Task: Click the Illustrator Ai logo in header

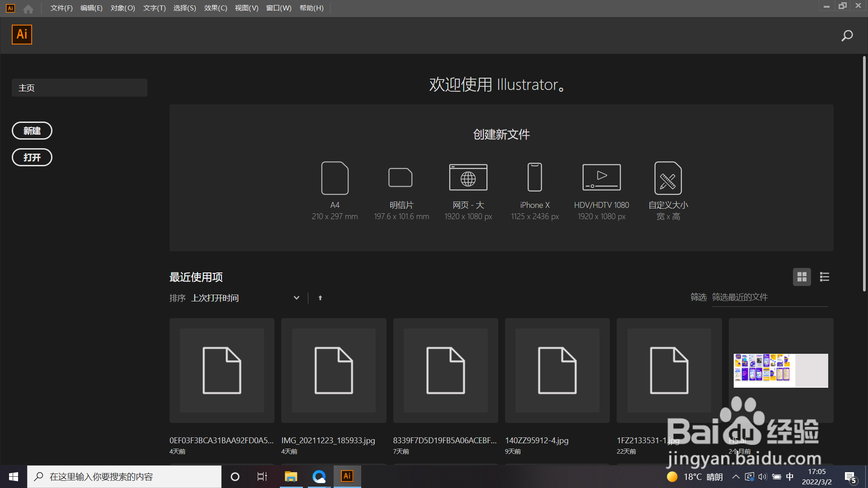Action: [x=22, y=35]
